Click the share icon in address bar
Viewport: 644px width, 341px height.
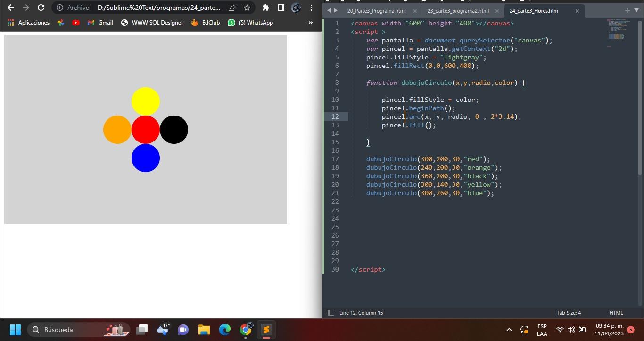232,8
